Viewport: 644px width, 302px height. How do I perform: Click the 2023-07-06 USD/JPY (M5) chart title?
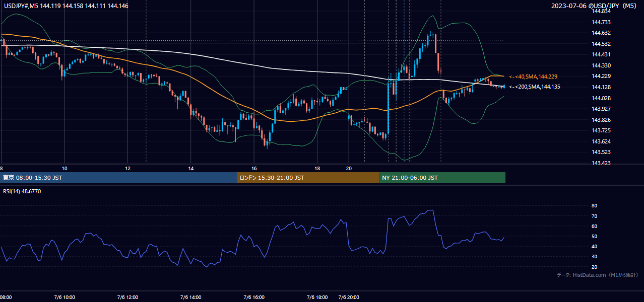[x=595, y=6]
